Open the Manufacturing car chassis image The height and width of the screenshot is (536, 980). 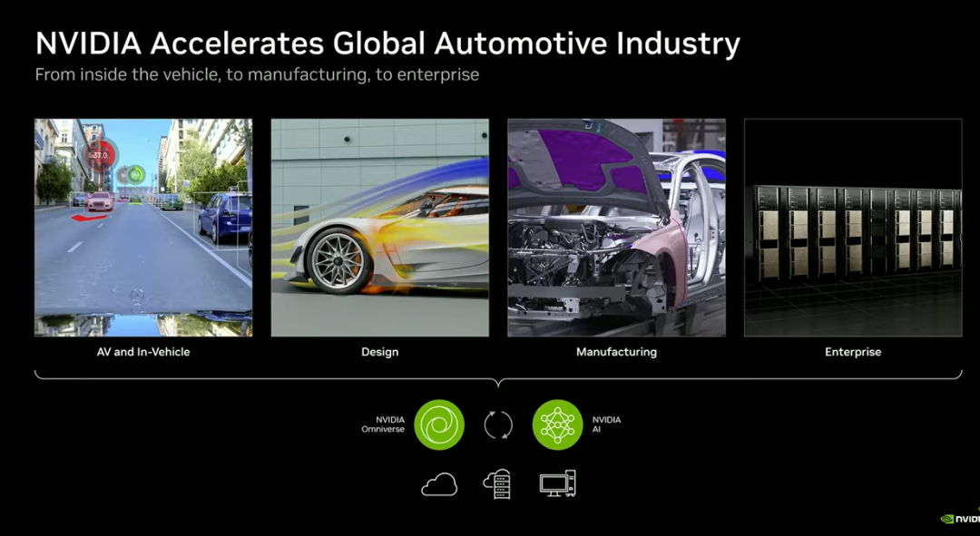(x=616, y=228)
